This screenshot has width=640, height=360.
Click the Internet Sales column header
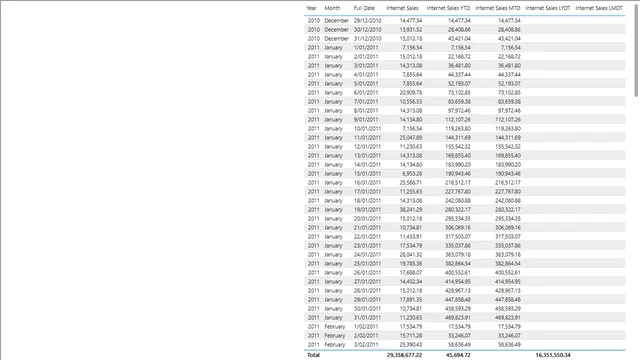pos(402,8)
